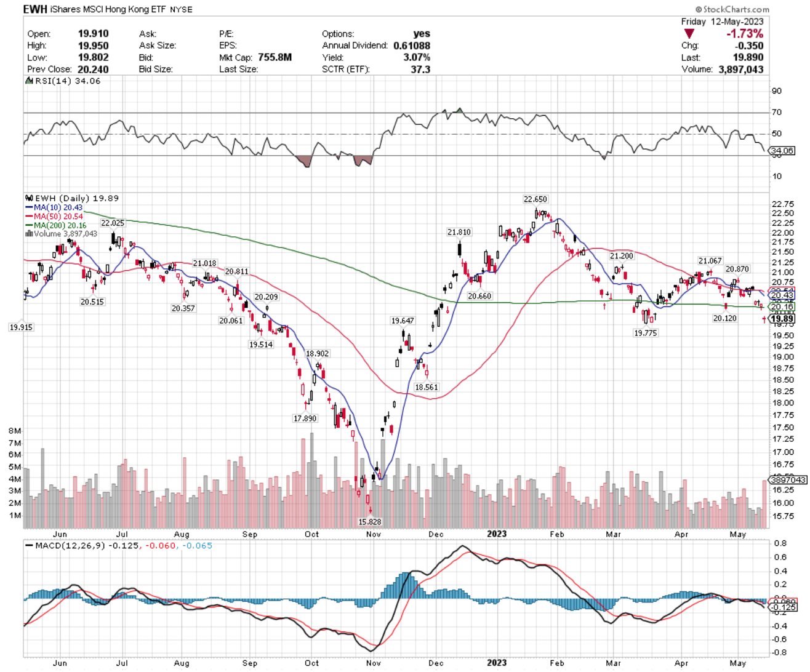
Task: Click the 19.647 price label
Action: [x=403, y=321]
